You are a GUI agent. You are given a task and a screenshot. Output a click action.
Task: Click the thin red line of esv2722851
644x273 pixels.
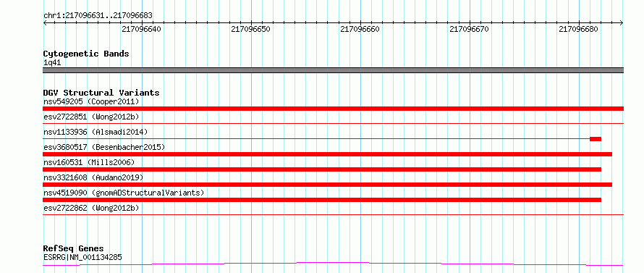point(333,123)
